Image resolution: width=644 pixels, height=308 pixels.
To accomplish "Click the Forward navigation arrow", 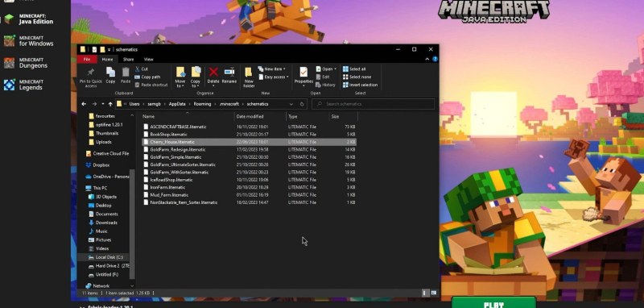I will 94,104.
